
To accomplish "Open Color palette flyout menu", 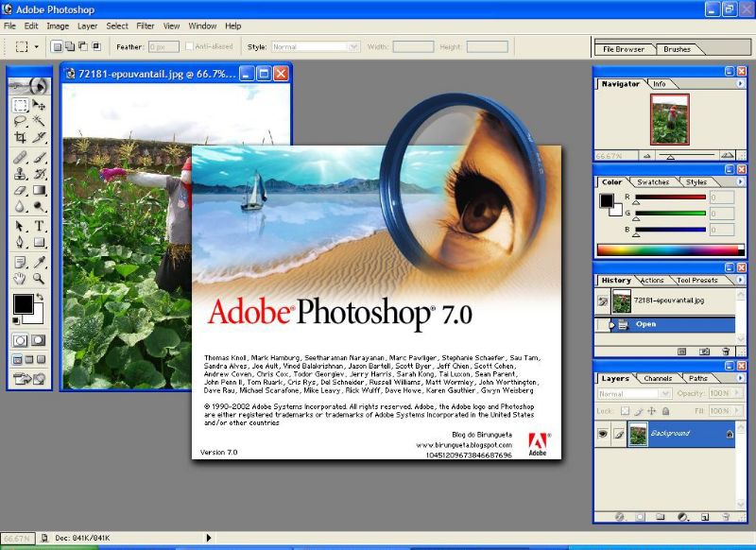I will pos(740,181).
